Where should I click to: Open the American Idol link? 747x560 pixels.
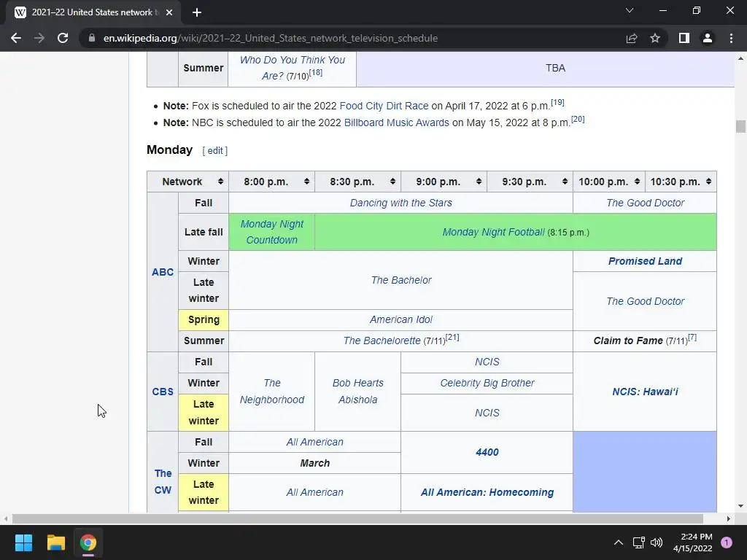pyautogui.click(x=401, y=319)
